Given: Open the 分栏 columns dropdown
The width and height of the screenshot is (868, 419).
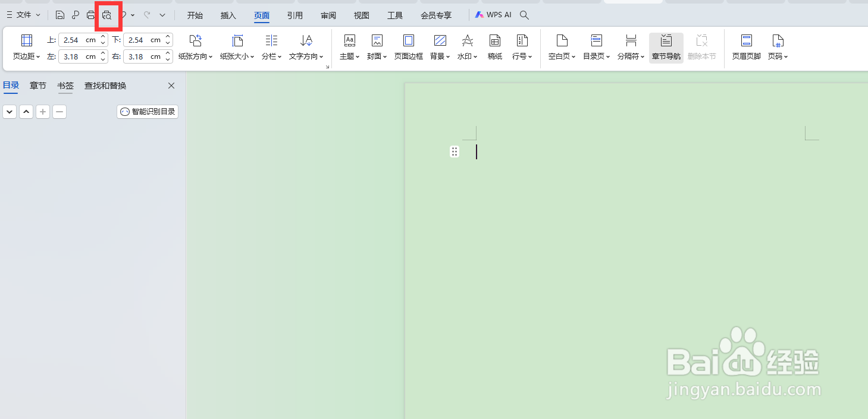Looking at the screenshot, I should (x=271, y=48).
